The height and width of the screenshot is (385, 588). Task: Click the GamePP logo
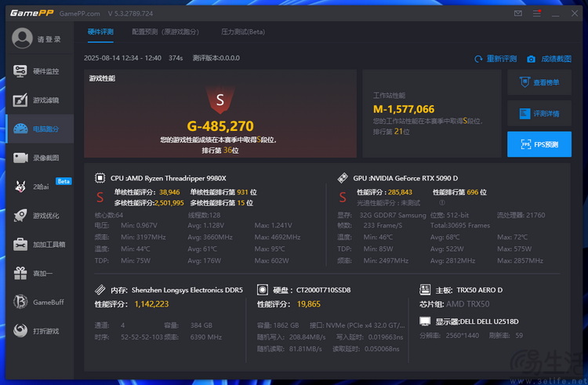(x=32, y=13)
